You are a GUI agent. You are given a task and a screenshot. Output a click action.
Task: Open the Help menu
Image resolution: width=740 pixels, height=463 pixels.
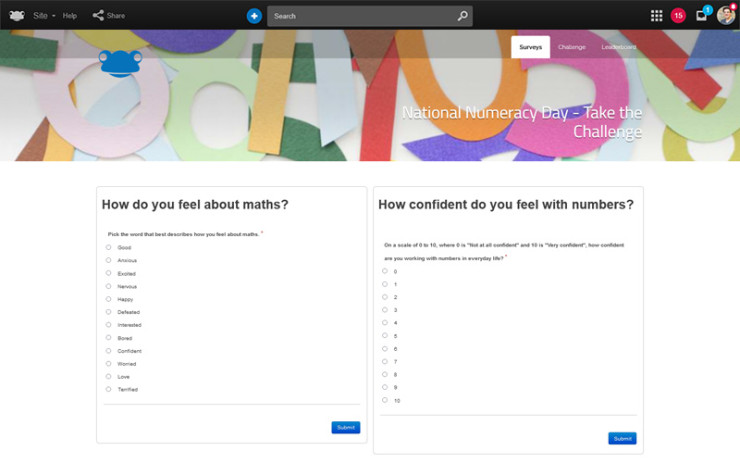click(x=69, y=16)
